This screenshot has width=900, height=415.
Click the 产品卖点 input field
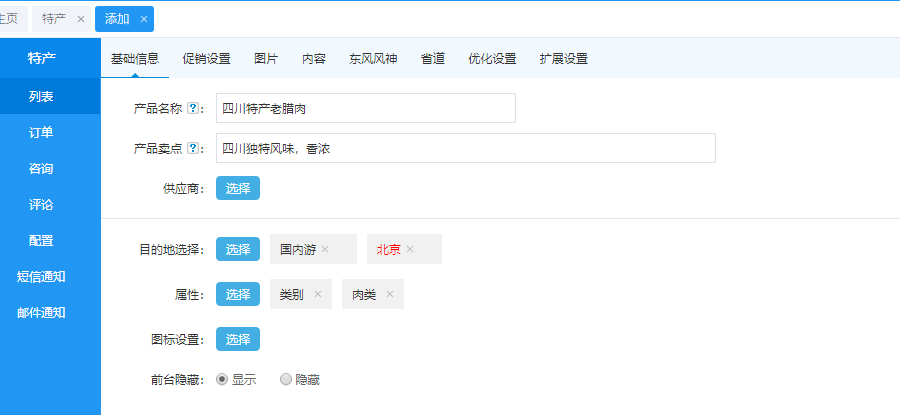(x=465, y=148)
